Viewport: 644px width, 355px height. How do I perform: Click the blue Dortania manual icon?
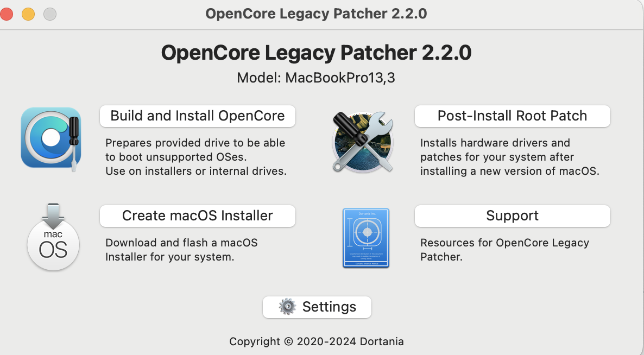(x=366, y=238)
